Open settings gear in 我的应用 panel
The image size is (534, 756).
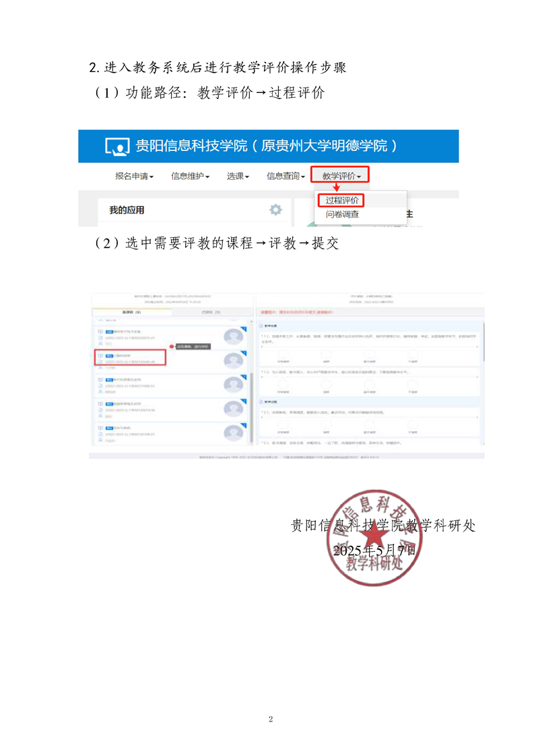275,210
